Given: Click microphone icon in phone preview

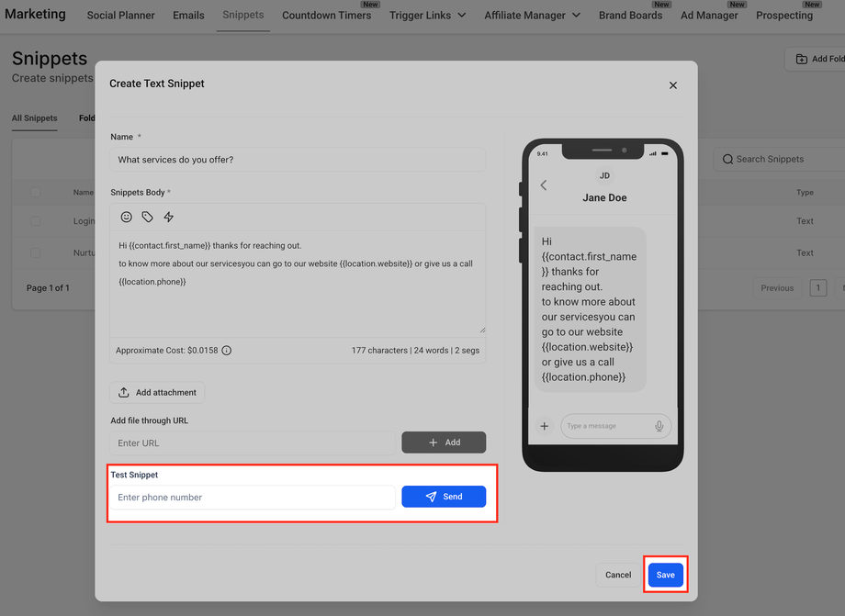Looking at the screenshot, I should tap(659, 426).
